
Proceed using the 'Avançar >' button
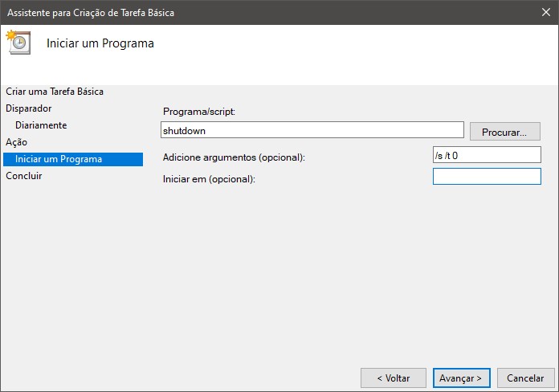click(x=461, y=378)
